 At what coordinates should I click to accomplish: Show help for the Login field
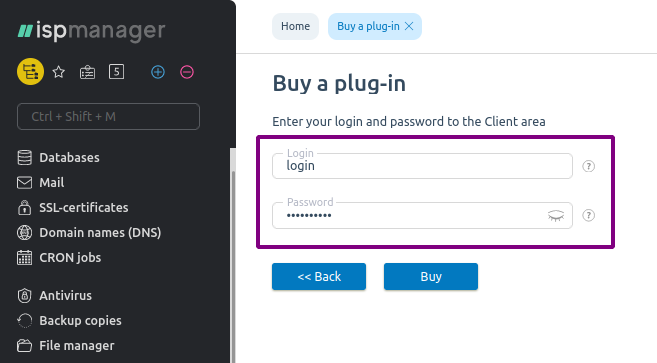click(x=588, y=166)
